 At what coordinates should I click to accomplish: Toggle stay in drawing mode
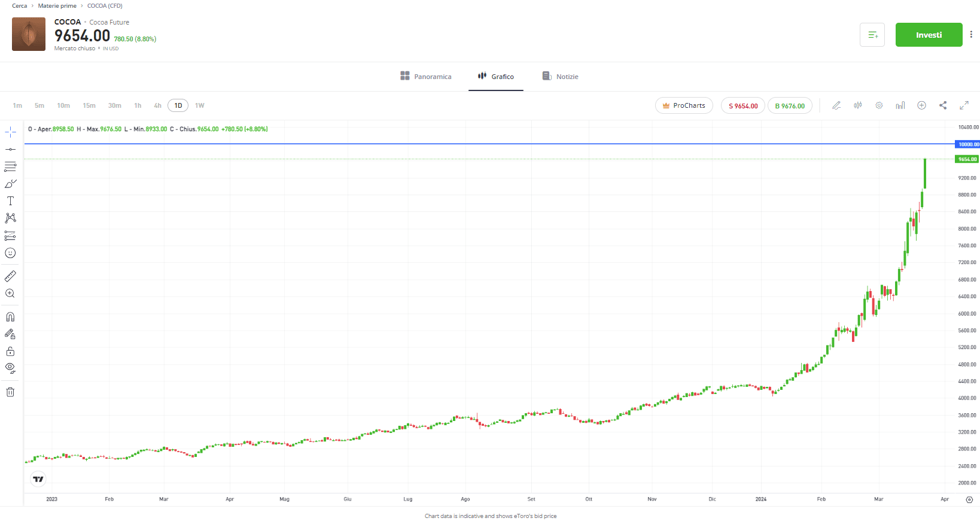coord(10,334)
